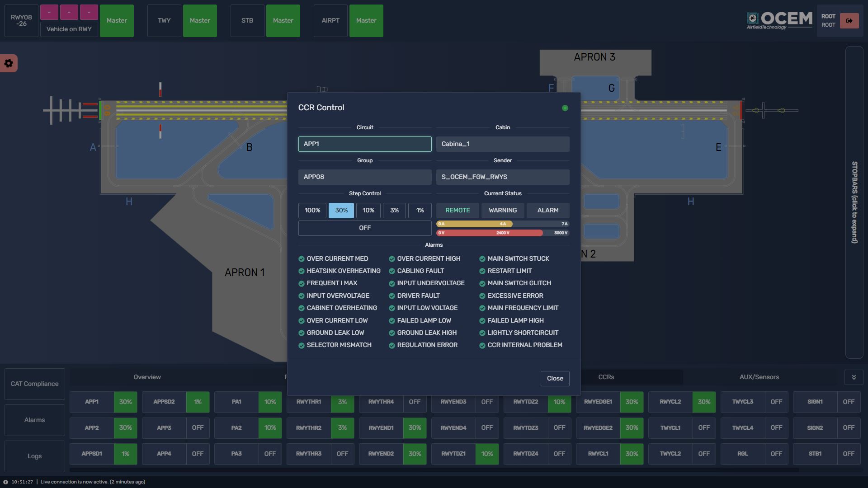Click the first pink stopbar button near RWY08-26

coord(49,12)
